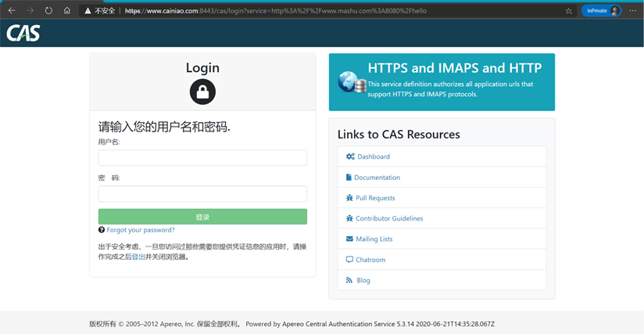Click the browser back arrow
This screenshot has height=334, width=644.
[11, 11]
